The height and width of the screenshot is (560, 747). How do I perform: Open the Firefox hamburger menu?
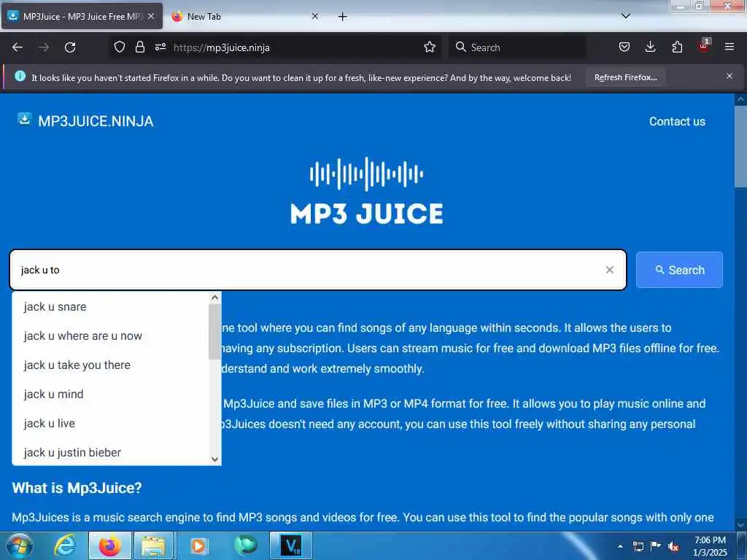pos(729,47)
